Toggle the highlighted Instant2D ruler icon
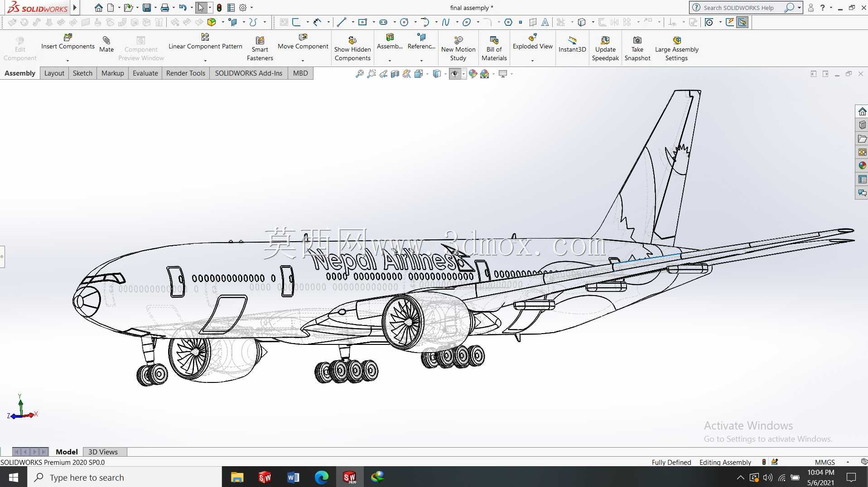 point(743,22)
